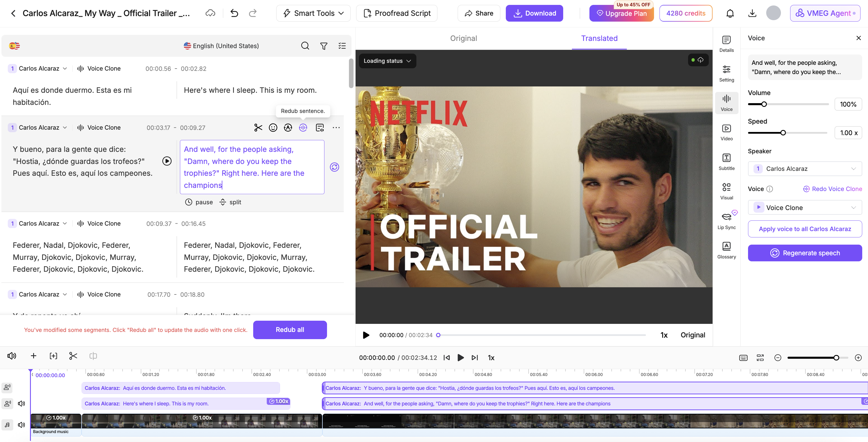Image resolution: width=868 pixels, height=442 pixels.
Task: Open the Glossary sidebar panel
Action: [726, 250]
